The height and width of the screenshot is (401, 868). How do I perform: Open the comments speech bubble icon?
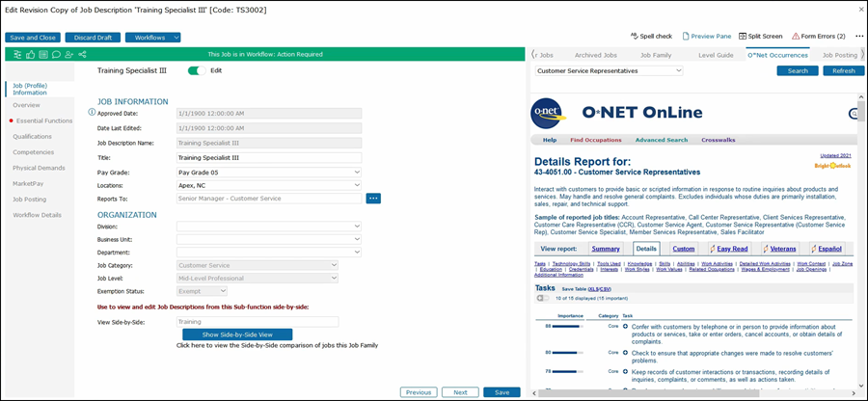coord(56,55)
